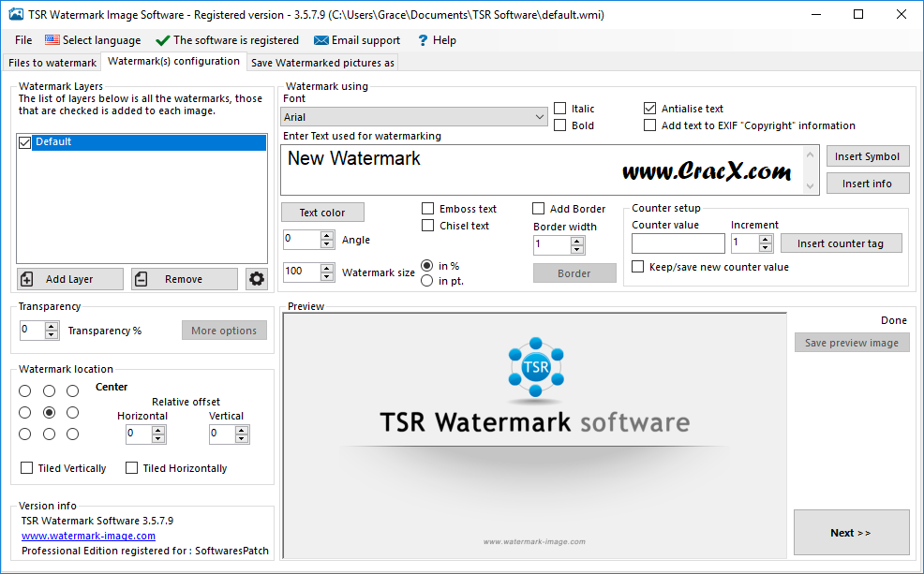
Task: Choose the top-left watermark location radio
Action: (x=24, y=390)
